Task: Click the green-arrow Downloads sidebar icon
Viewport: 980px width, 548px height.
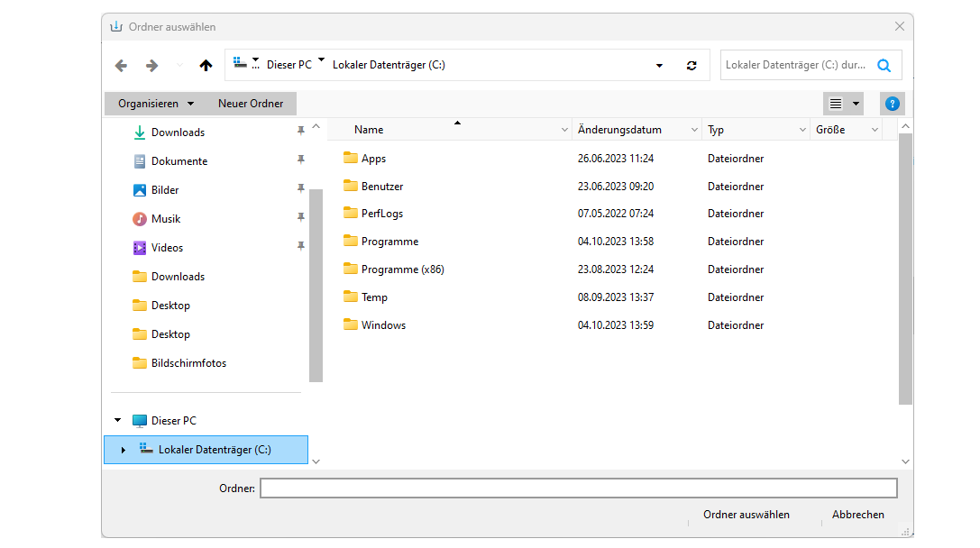Action: (x=140, y=132)
